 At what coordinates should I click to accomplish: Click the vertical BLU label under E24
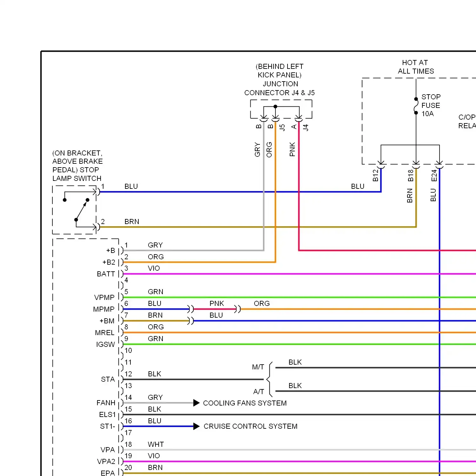433,195
